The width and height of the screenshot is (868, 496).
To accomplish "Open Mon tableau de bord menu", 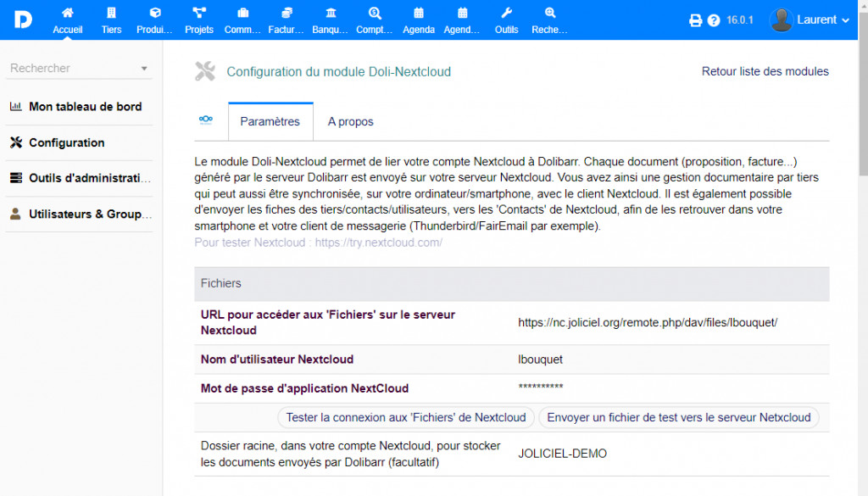I will tap(86, 106).
